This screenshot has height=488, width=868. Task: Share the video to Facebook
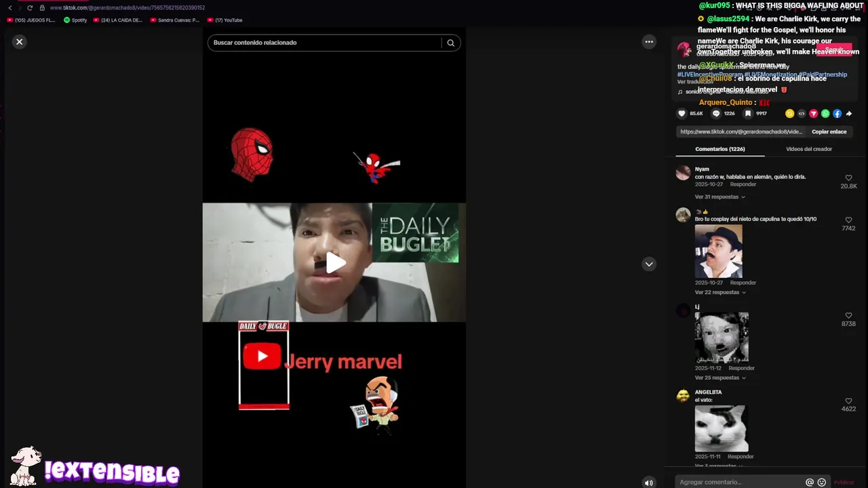[837, 114]
